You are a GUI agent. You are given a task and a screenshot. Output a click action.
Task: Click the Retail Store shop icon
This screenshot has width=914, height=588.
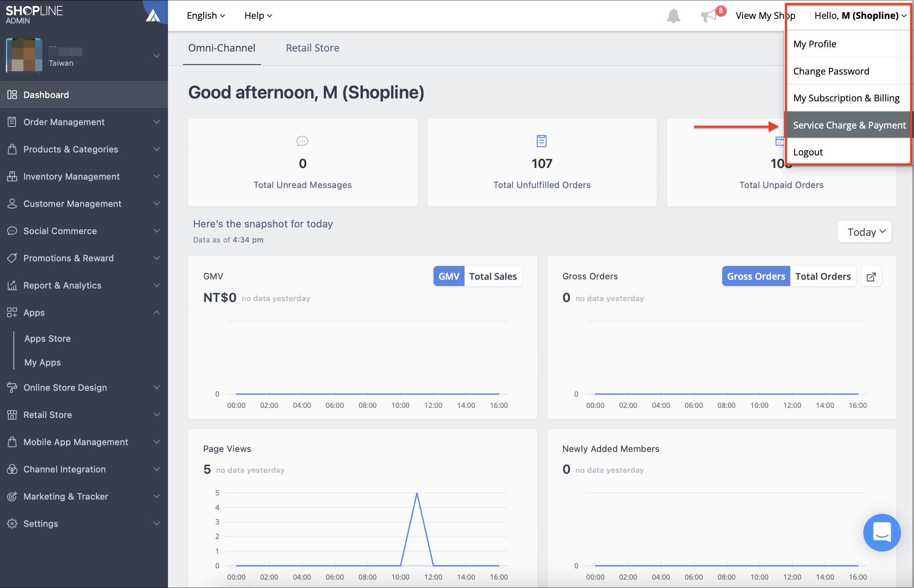(x=12, y=415)
